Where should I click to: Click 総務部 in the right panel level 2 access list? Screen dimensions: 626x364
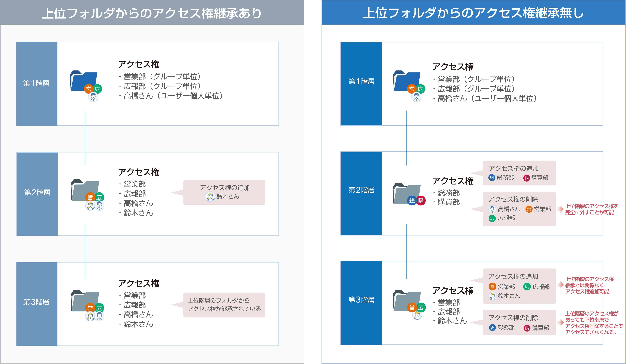point(449,193)
